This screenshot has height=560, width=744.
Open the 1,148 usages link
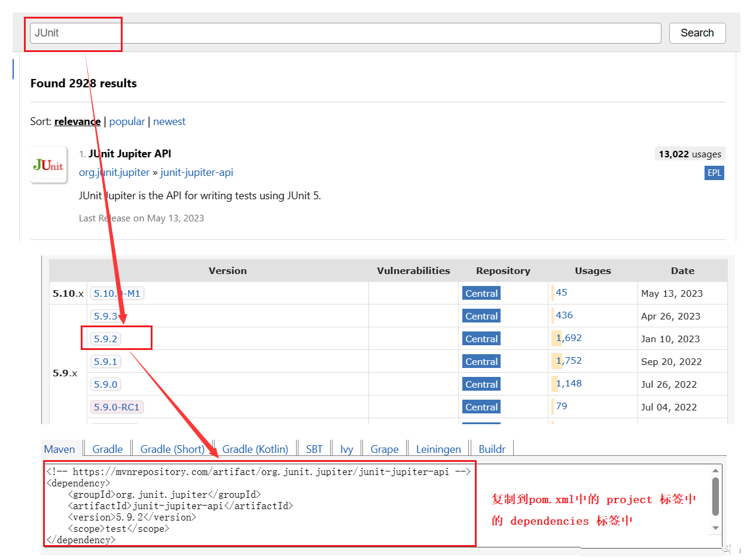coord(569,384)
